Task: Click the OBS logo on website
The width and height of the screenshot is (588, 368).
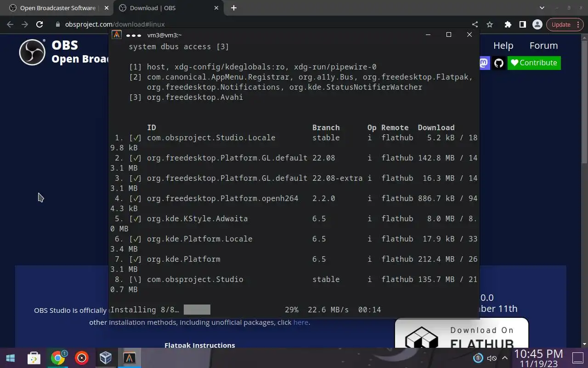Action: (x=32, y=52)
